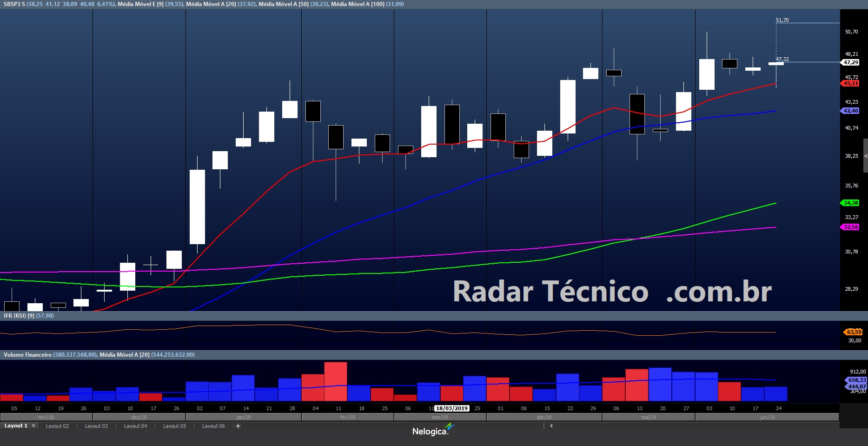
Task: Open the Layout 03 tab
Action: pos(96,426)
